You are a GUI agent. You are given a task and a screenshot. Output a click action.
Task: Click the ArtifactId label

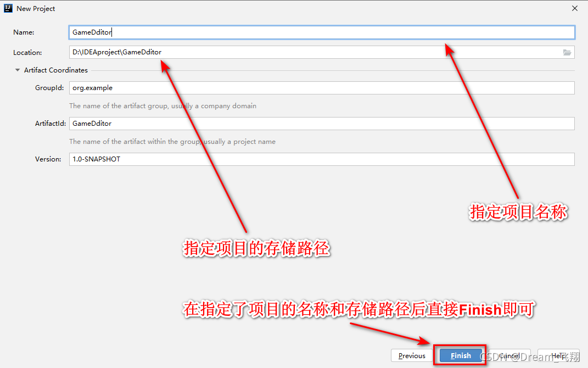click(x=51, y=124)
